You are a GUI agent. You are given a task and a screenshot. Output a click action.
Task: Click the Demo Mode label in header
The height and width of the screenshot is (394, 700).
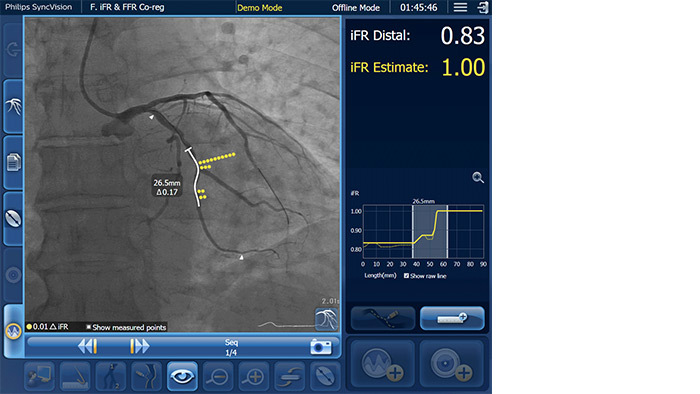tap(259, 8)
